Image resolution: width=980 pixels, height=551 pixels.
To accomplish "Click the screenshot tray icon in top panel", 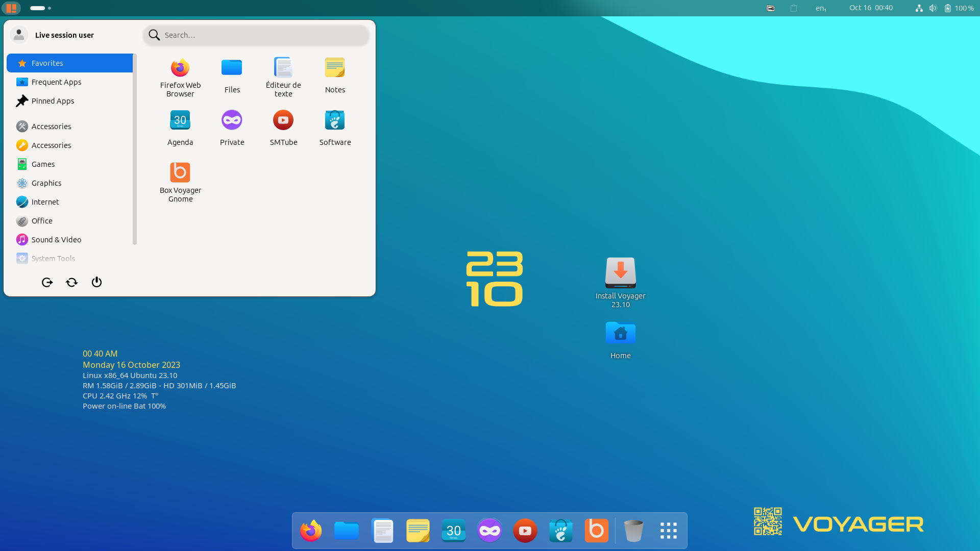I will click(771, 8).
